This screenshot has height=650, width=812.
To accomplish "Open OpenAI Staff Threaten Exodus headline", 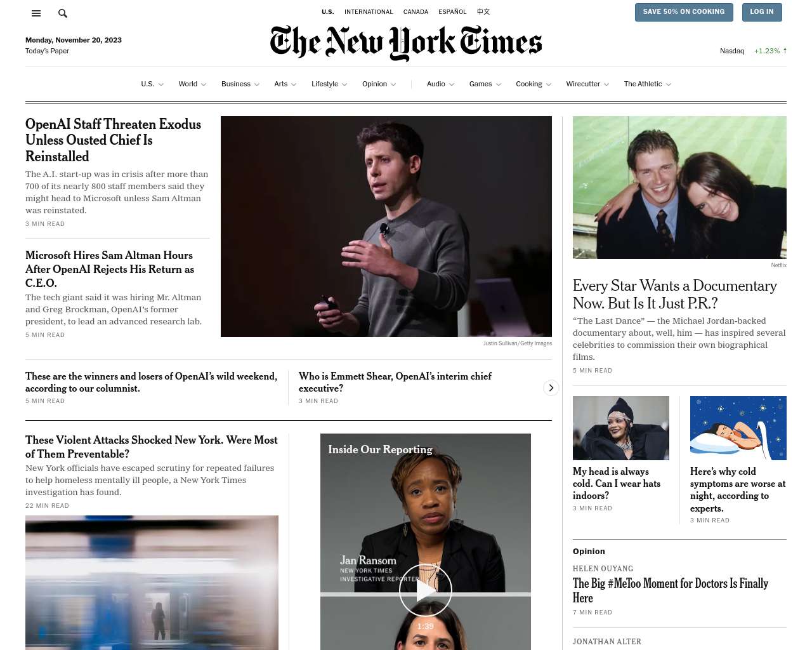I will coord(113,140).
